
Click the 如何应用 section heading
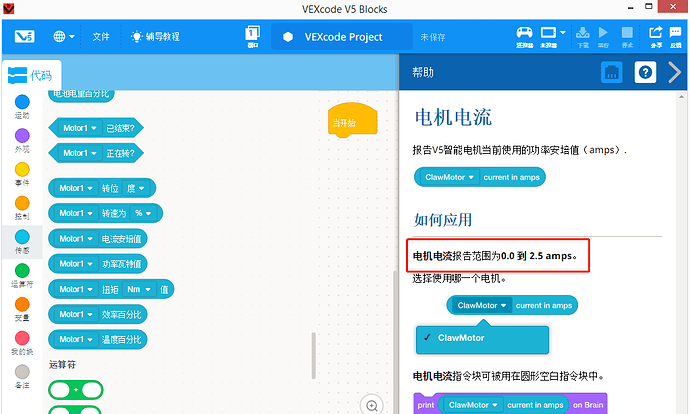[443, 220]
